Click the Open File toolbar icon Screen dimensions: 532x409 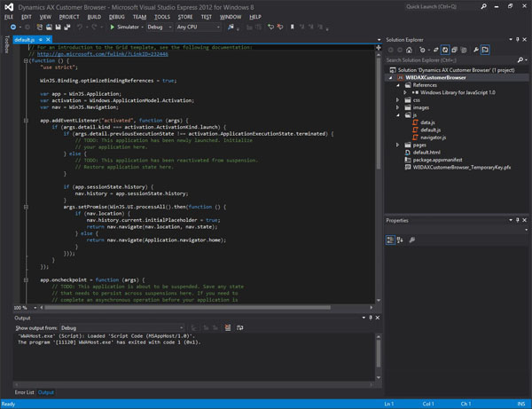click(x=49, y=27)
